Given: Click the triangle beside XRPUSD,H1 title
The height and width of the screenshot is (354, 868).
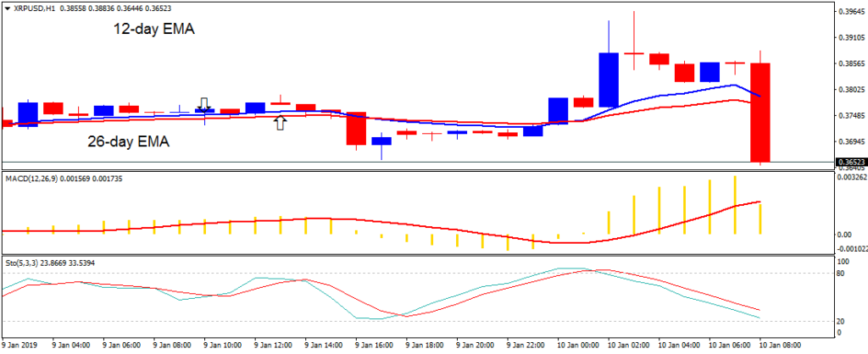Looking at the screenshot, I should coord(6,10).
